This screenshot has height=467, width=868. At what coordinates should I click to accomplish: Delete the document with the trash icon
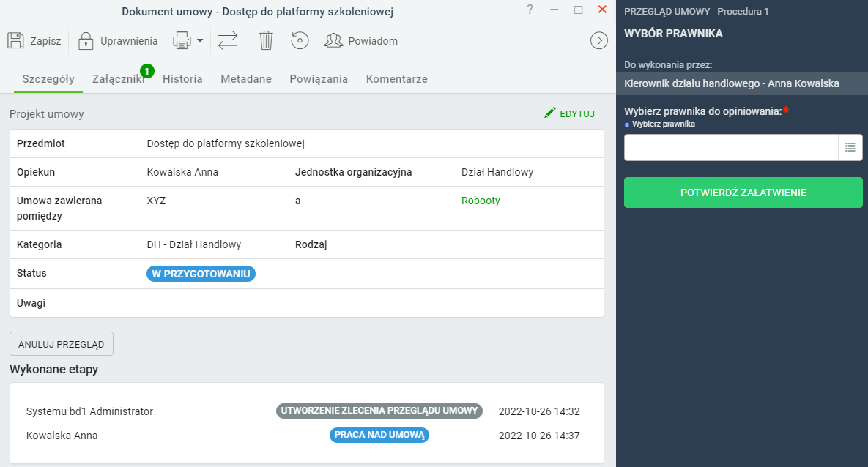coord(267,40)
